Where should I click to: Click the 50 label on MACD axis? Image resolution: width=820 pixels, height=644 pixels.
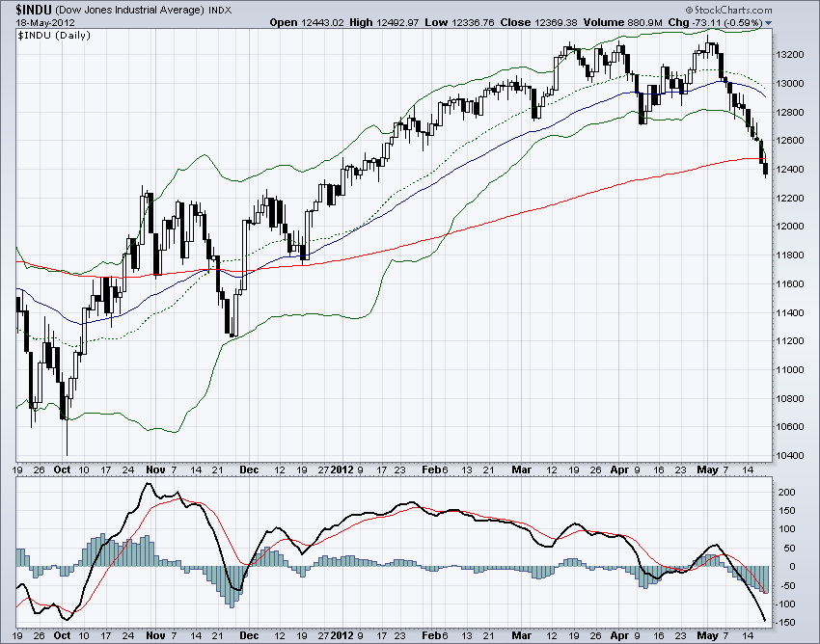[789, 549]
